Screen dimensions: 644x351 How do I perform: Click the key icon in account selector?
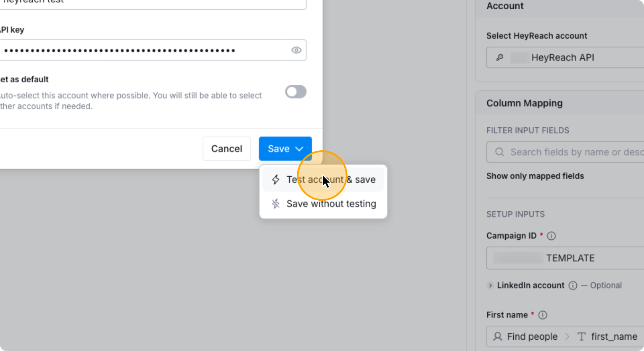click(500, 58)
